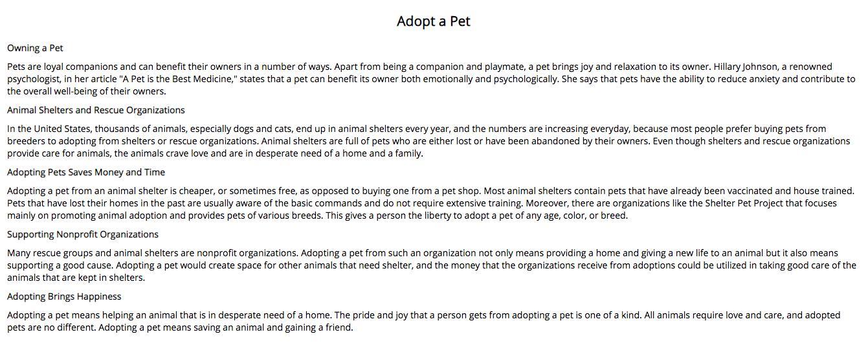Click the words "In the United States"
868x352 pixels.
48,129
